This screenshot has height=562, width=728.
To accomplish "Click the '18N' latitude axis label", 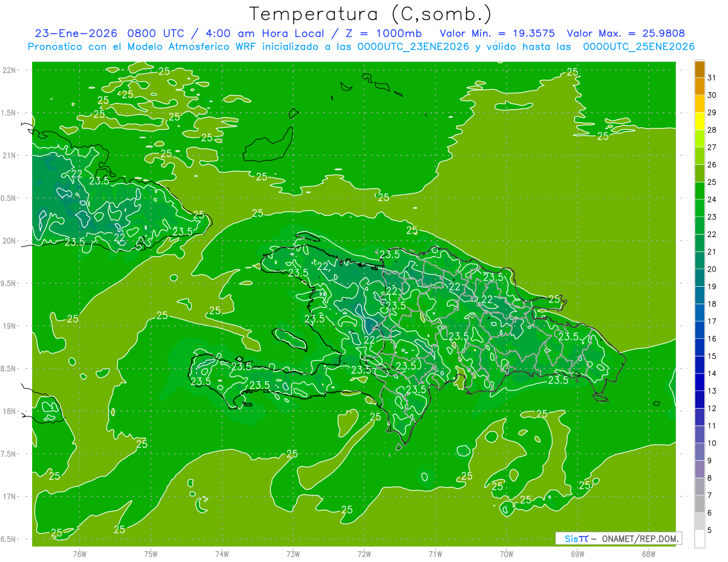I will [x=9, y=411].
